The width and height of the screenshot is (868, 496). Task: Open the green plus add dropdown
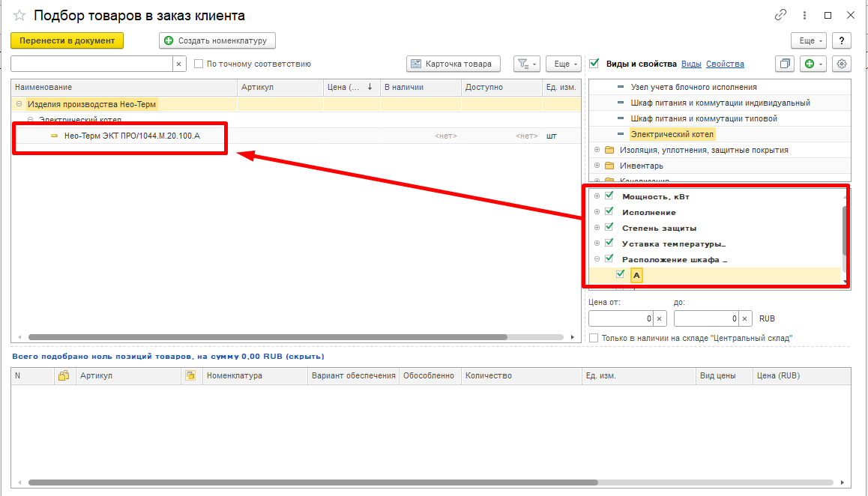tap(813, 64)
